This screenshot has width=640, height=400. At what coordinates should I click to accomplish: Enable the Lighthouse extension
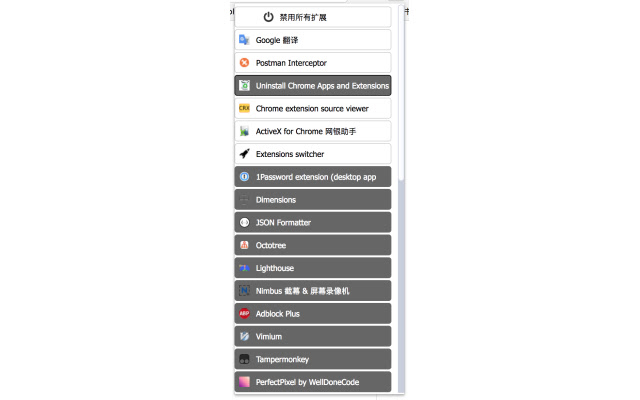click(313, 268)
